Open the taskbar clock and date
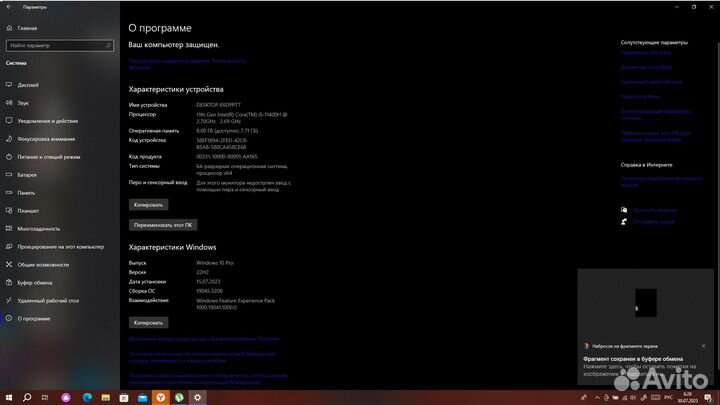Screen dimensions: 720x405 coord(687,398)
